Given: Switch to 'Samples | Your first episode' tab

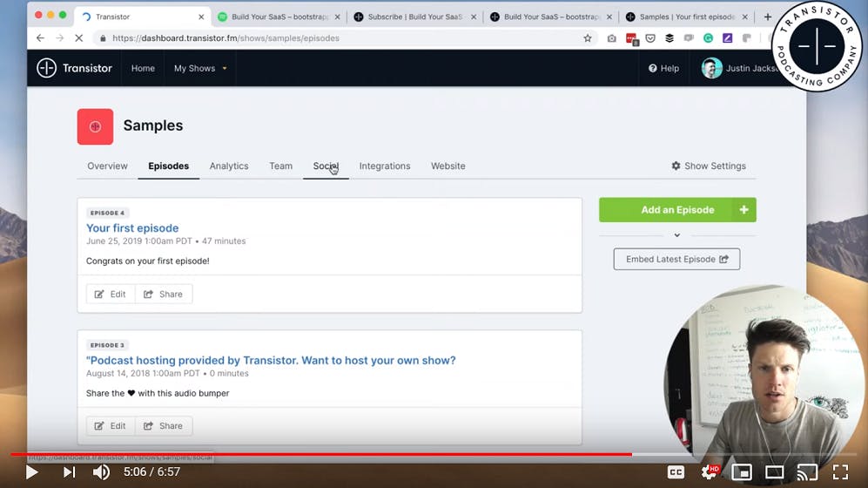Looking at the screenshot, I should pyautogui.click(x=686, y=17).
